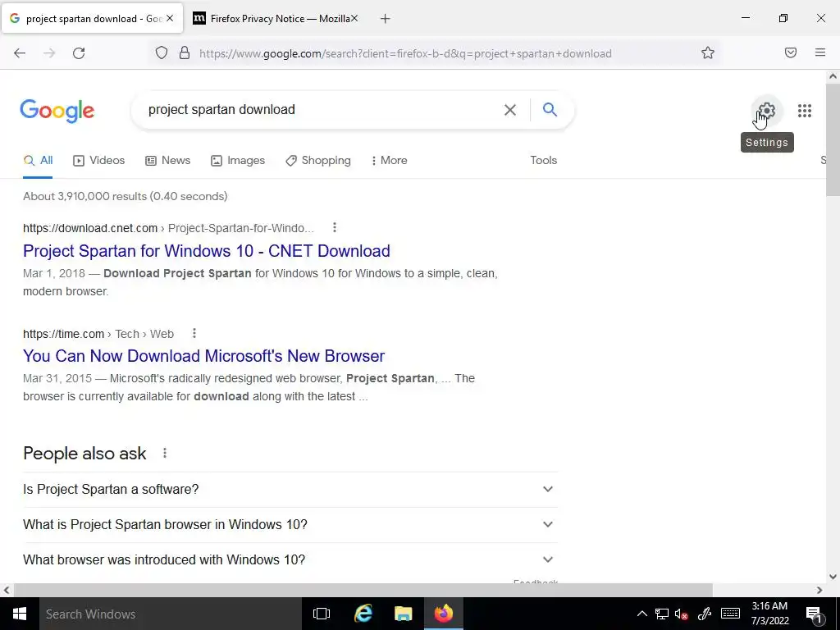Click the forward navigation arrow
This screenshot has height=630, width=840.
49,53
